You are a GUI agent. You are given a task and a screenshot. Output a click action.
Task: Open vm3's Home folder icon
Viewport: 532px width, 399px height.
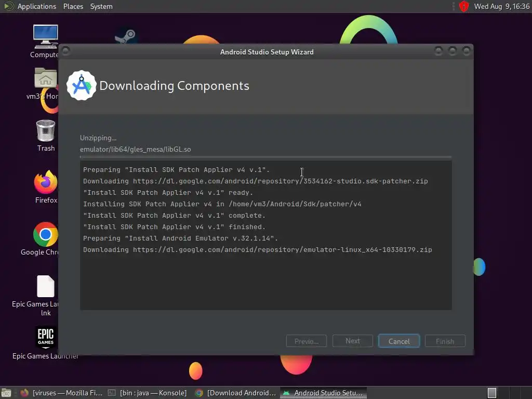(46, 78)
